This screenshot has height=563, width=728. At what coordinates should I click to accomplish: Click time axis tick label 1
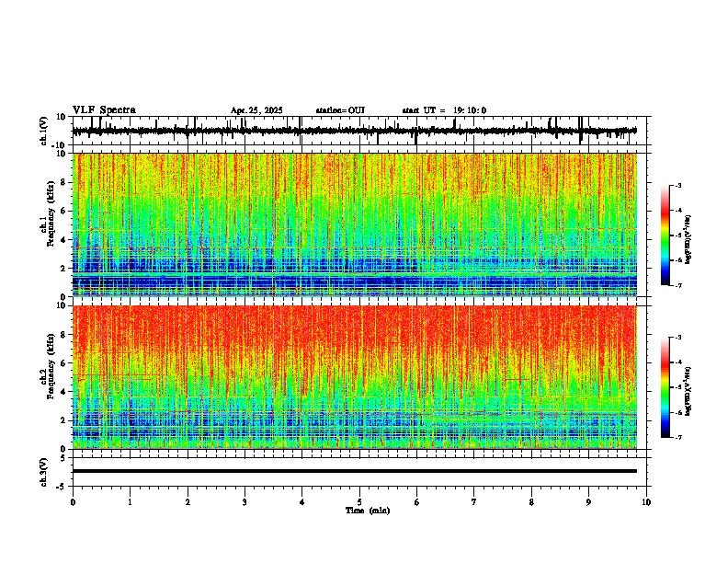130,502
